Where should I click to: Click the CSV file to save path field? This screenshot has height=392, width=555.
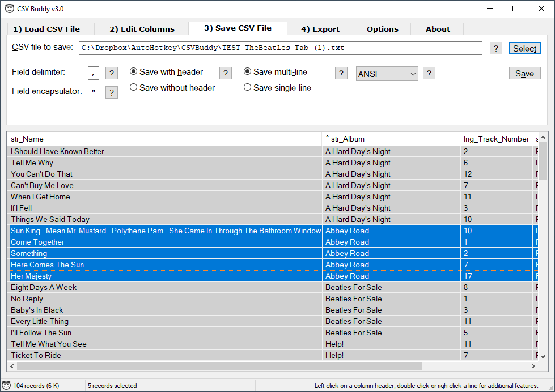click(x=280, y=48)
